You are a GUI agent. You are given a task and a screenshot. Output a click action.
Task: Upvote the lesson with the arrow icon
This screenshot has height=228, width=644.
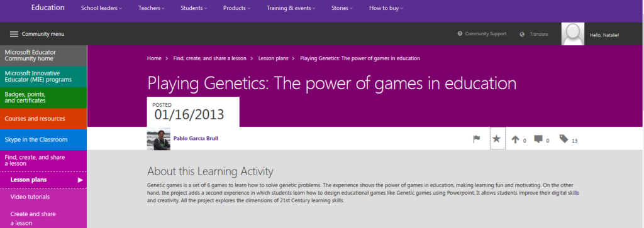515,139
